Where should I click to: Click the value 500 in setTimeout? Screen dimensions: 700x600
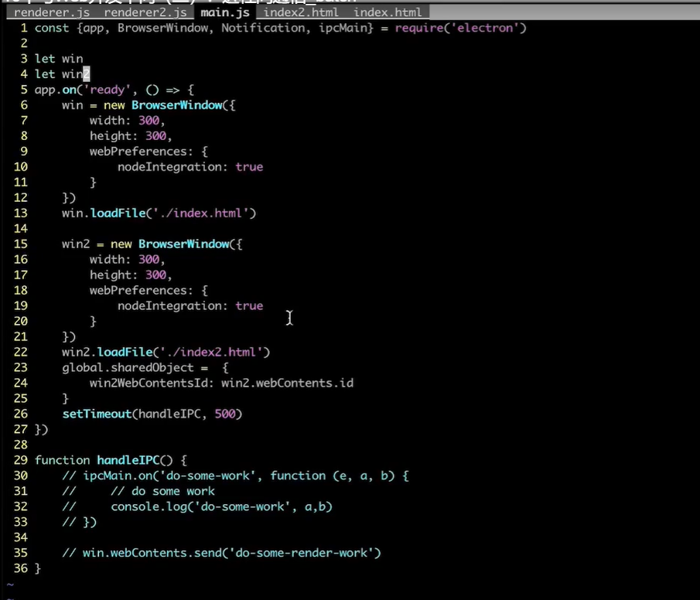[225, 414]
